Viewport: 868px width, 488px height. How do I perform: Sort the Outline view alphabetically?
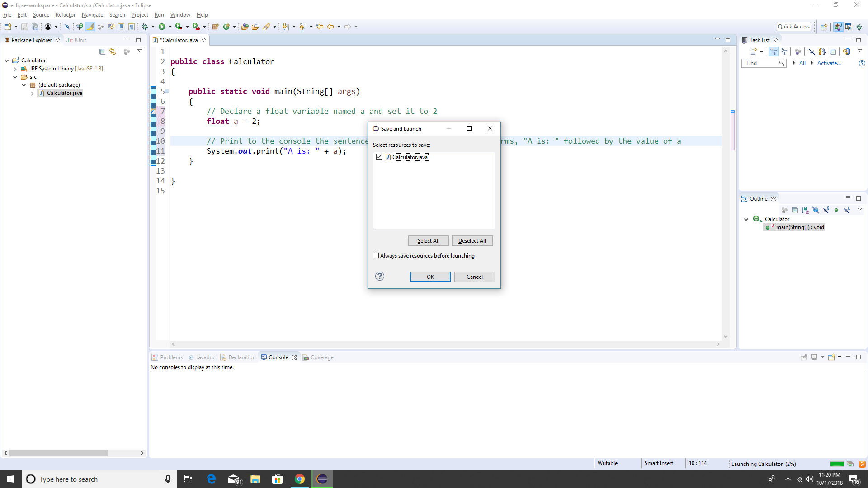coord(805,210)
